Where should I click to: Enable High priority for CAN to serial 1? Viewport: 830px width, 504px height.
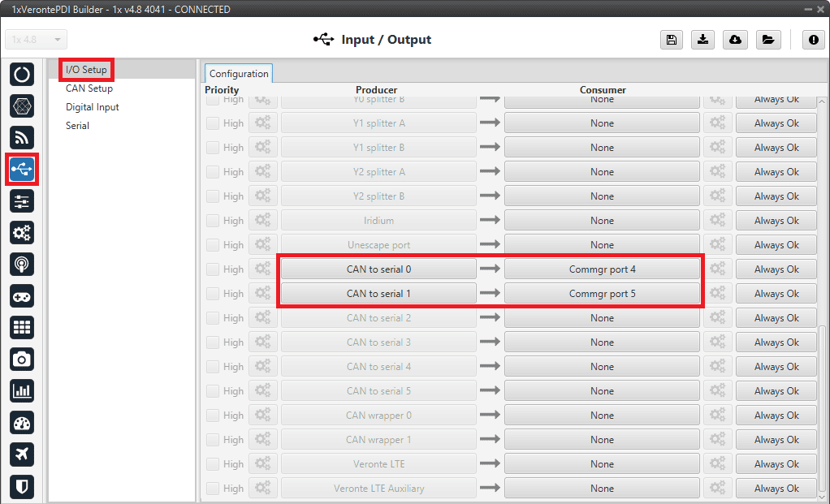point(213,294)
